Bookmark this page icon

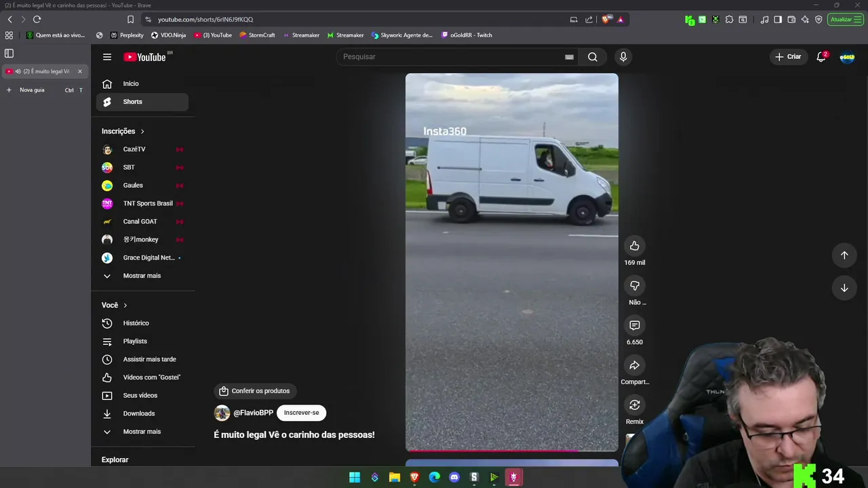coord(130,20)
